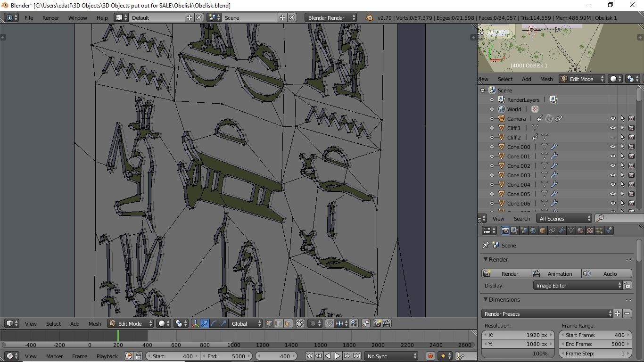
Task: Open the Global transform orientation dropdown
Action: coord(246,323)
